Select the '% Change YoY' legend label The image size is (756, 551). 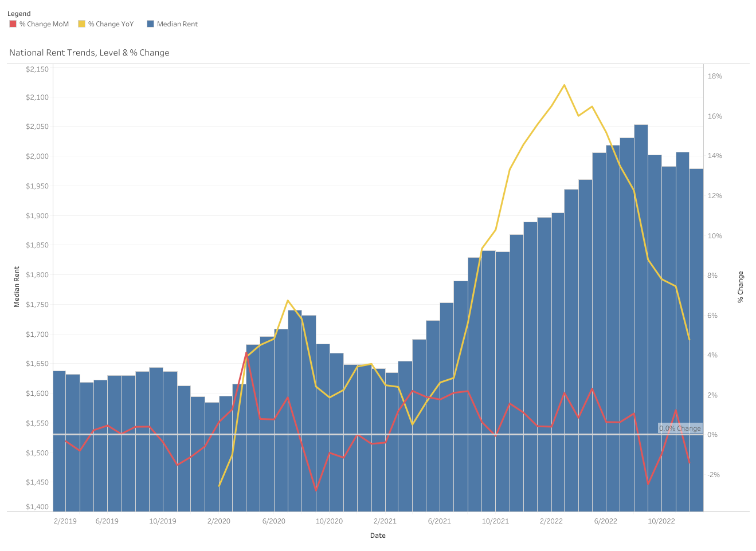[111, 24]
